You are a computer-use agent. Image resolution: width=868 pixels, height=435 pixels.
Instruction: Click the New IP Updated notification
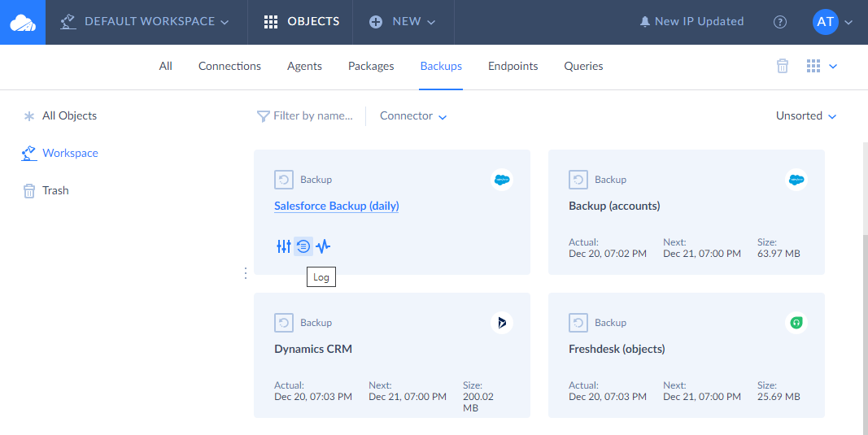[x=692, y=22]
